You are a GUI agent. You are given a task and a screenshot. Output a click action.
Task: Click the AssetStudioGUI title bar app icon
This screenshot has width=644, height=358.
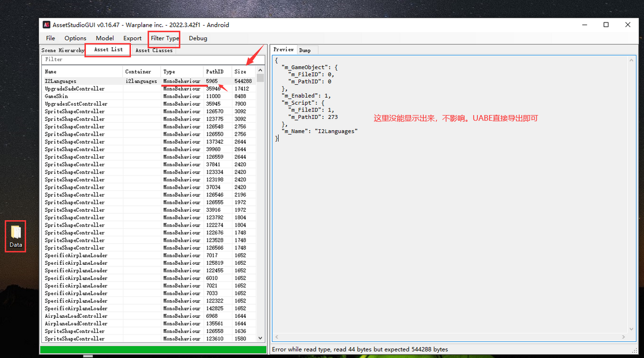(x=46, y=25)
